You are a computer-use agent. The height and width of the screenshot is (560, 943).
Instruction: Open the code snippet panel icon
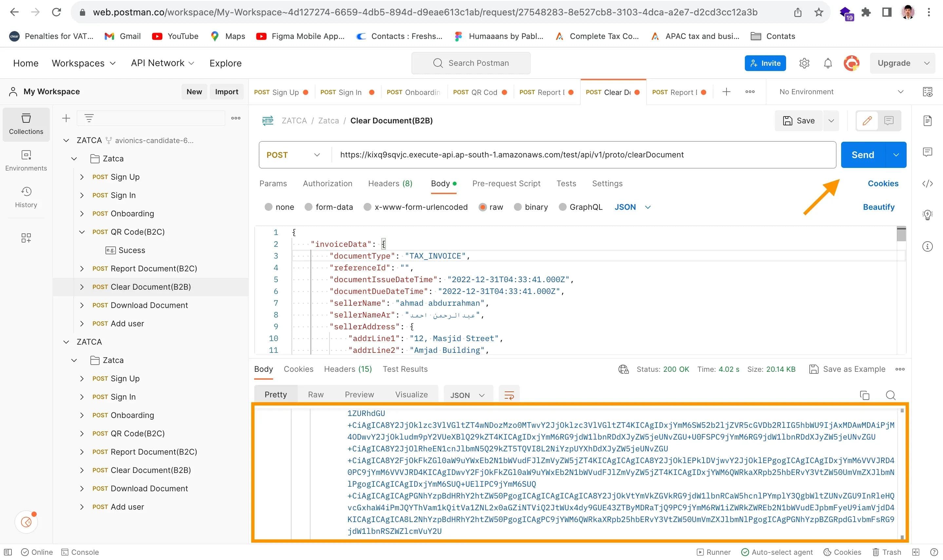pos(927,183)
